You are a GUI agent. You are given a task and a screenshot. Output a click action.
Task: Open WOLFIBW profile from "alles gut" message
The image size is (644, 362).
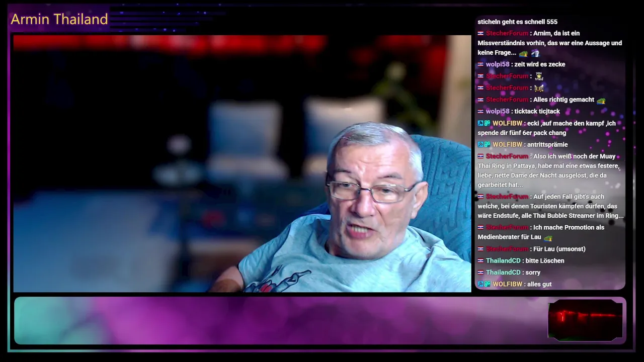coord(507,284)
